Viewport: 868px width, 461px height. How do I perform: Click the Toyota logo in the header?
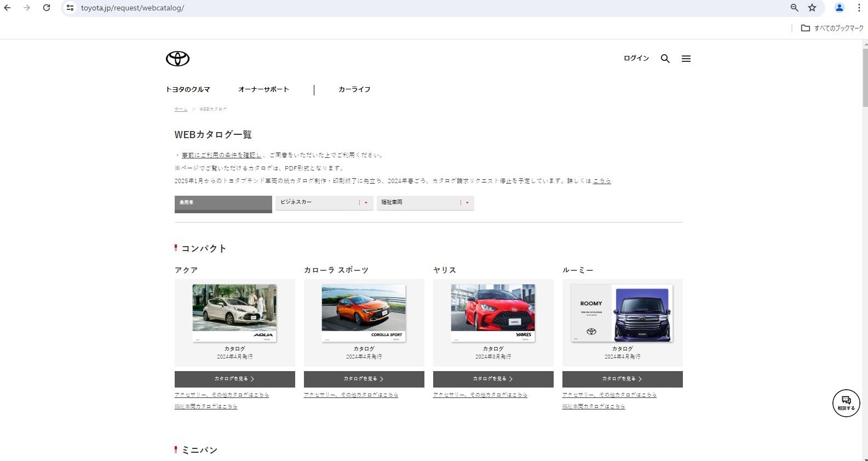pyautogui.click(x=177, y=59)
